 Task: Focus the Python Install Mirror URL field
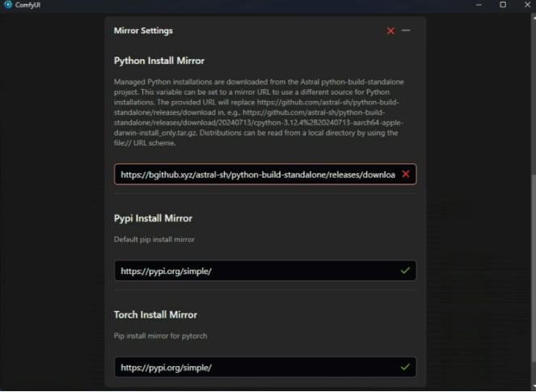point(257,175)
